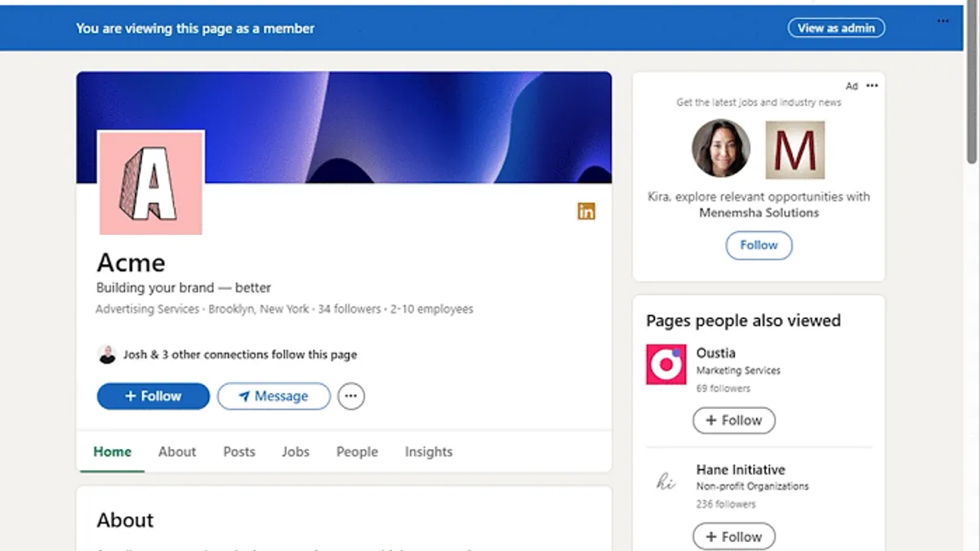Click 'You are viewing this page as a member'
Screen dimensions: 980x551
(195, 28)
